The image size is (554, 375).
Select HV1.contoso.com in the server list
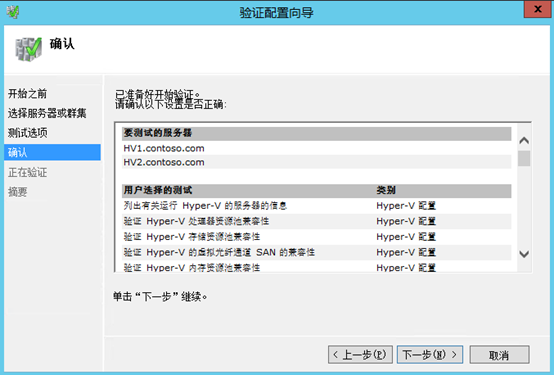coord(317,148)
